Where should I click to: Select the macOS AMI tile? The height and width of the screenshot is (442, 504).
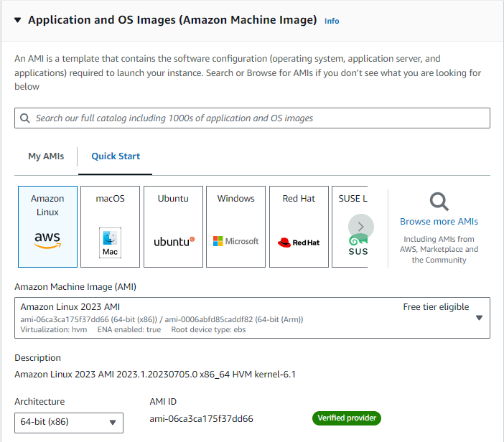[x=111, y=227]
